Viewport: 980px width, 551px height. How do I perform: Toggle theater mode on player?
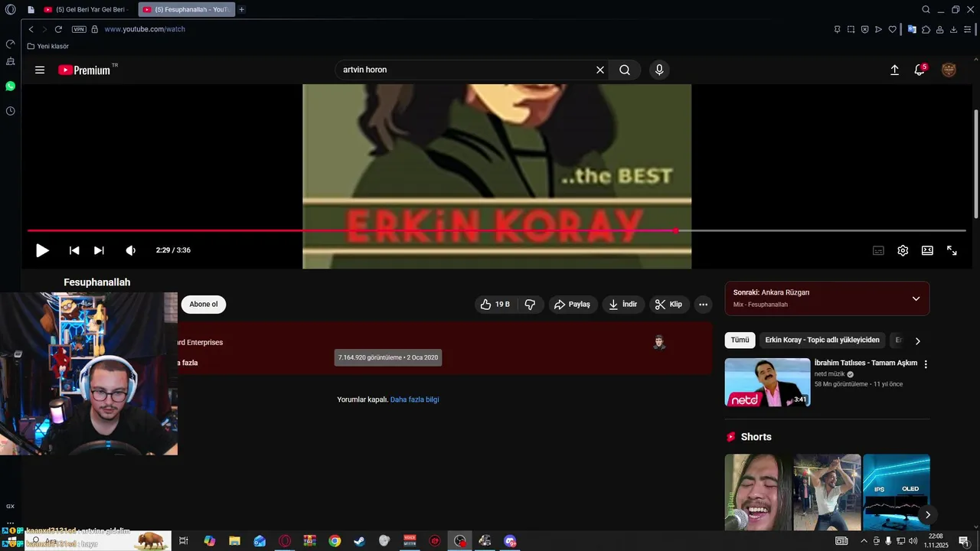[927, 250]
